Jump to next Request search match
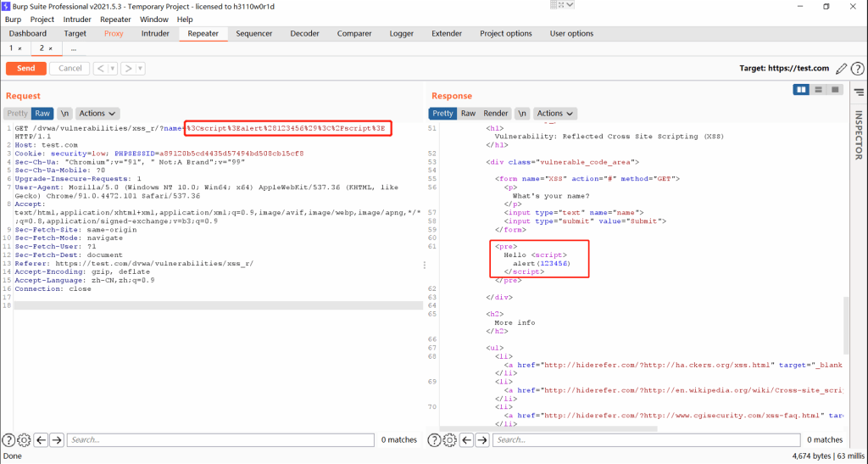 [57, 440]
